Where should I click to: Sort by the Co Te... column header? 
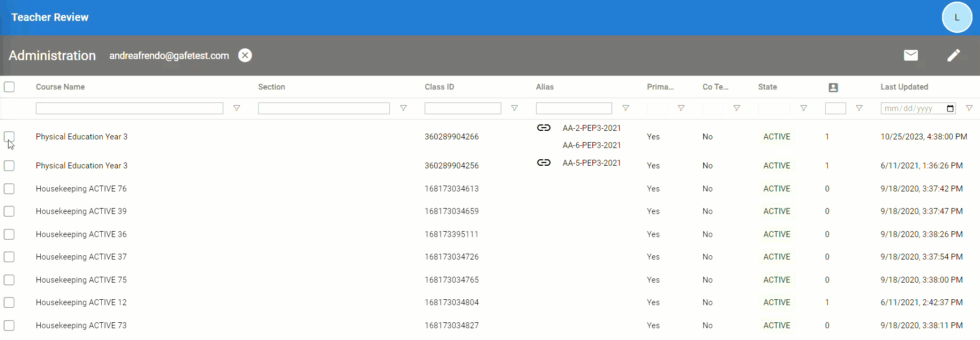click(715, 87)
